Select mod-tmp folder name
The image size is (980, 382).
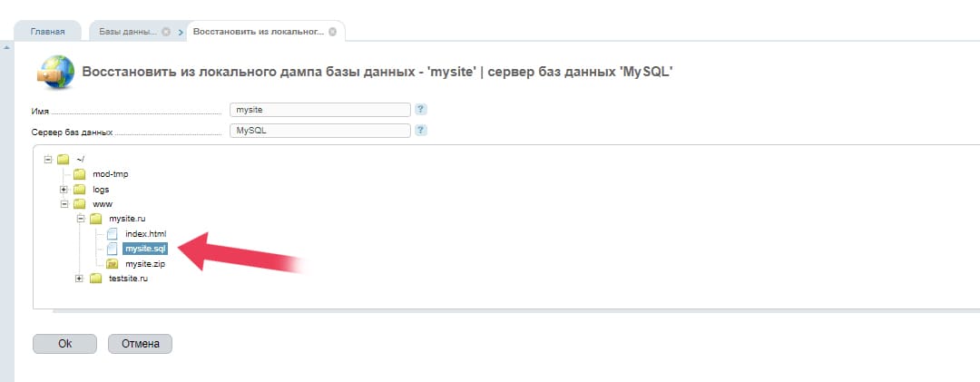click(x=111, y=174)
